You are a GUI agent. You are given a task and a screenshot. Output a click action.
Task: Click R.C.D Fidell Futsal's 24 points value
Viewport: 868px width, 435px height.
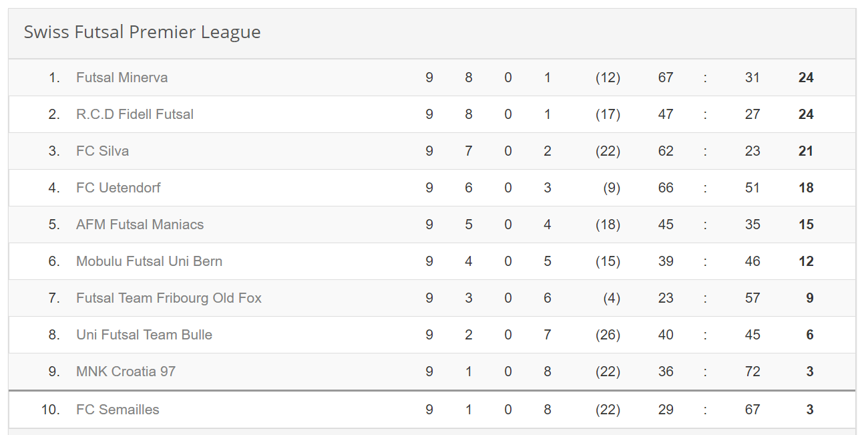(x=806, y=114)
